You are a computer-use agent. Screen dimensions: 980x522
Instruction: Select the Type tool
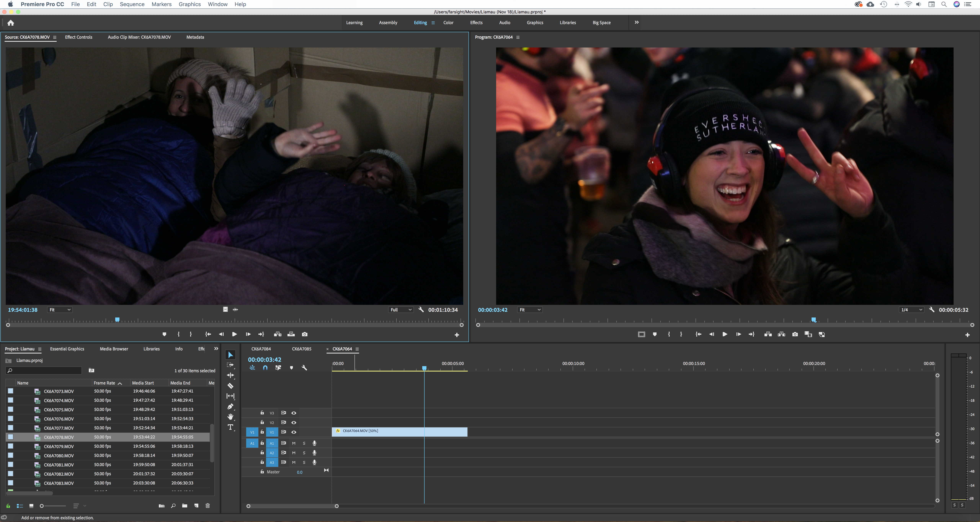[x=230, y=427]
